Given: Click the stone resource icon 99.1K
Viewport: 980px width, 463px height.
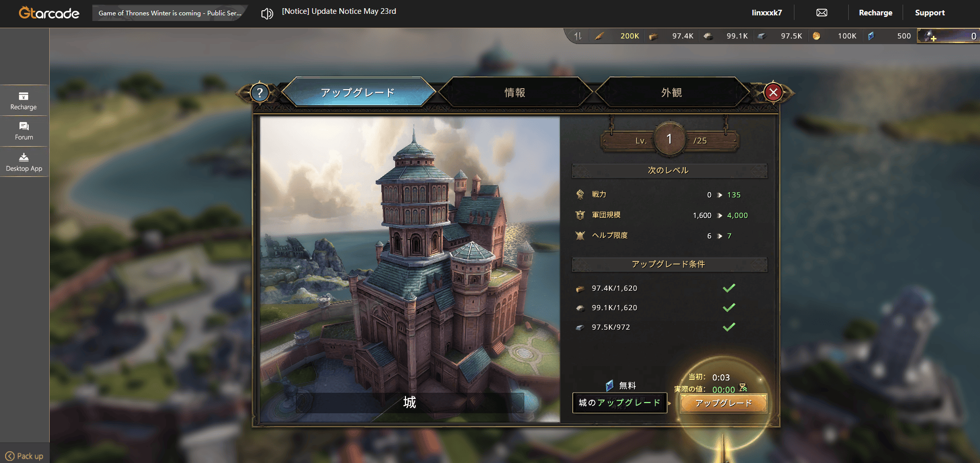Looking at the screenshot, I should coord(708,36).
